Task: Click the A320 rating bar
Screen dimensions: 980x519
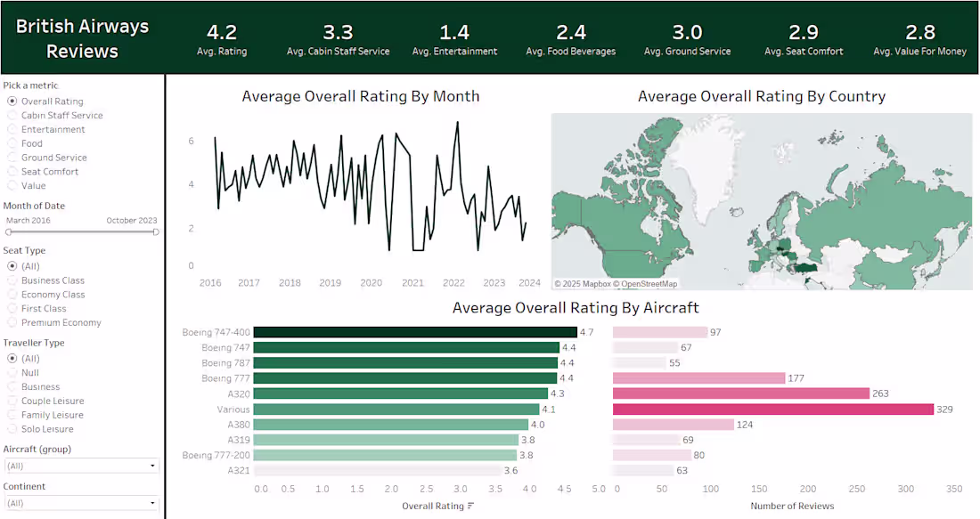Action: pyautogui.click(x=401, y=393)
